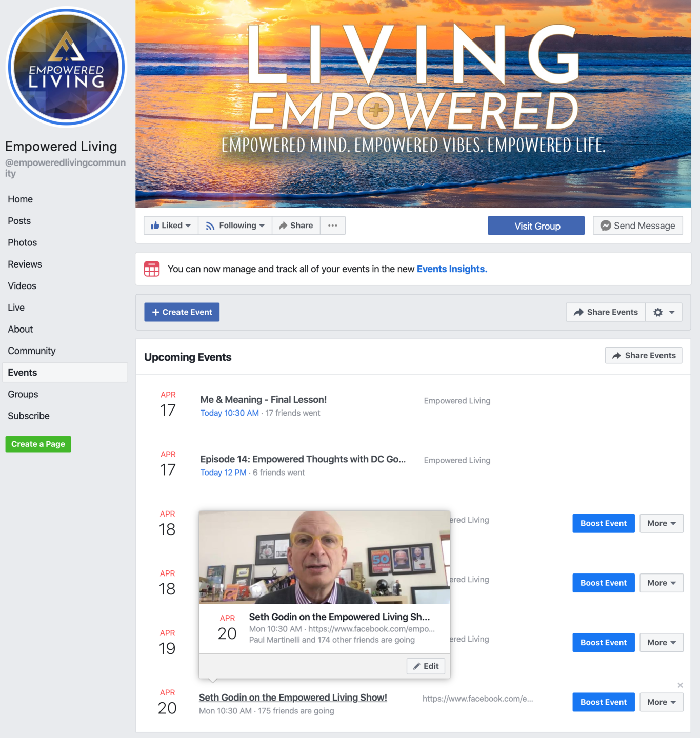Click top Share Events button beside gear

tap(606, 312)
